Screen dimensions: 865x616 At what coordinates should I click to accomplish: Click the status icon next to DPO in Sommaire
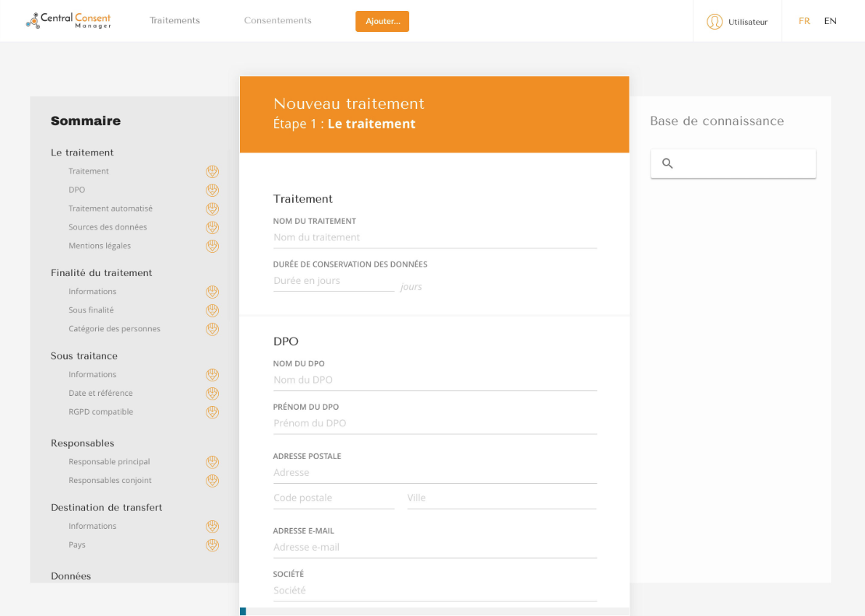click(x=212, y=190)
